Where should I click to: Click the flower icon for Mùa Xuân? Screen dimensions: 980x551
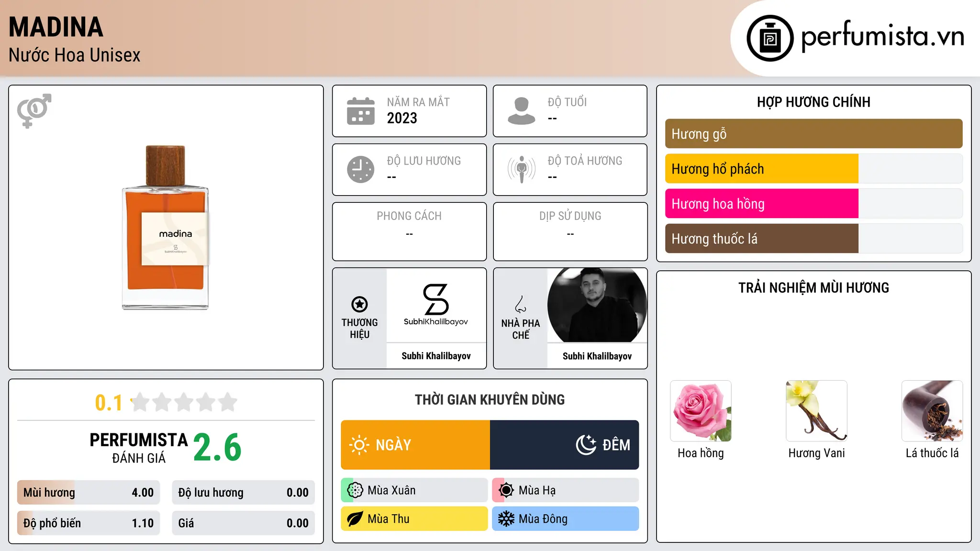356,490
